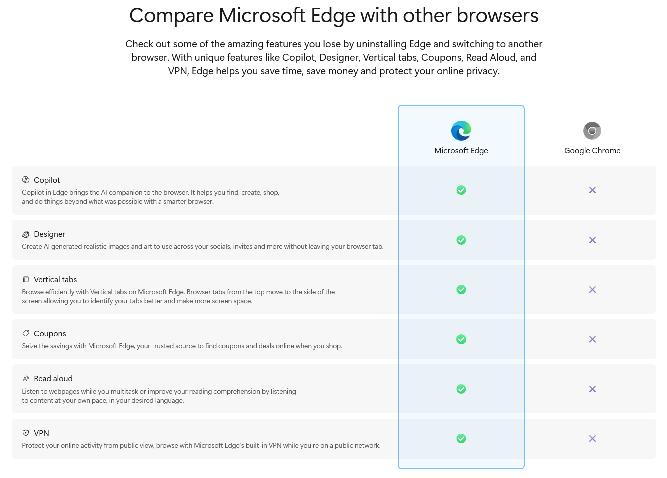The height and width of the screenshot is (478, 667).
Task: Click Chrome's X mark for Vertical tabs
Action: pos(592,289)
